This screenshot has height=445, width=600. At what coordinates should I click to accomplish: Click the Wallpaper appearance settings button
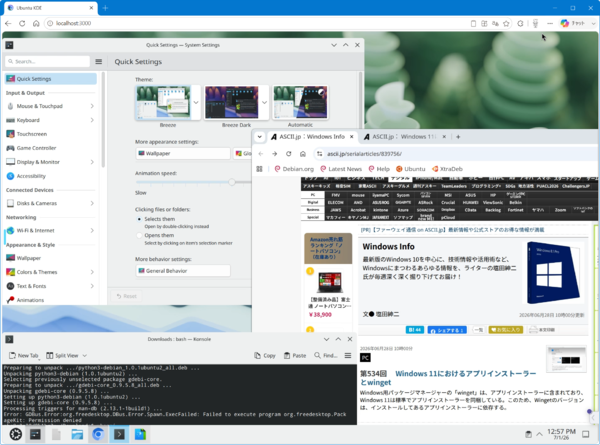pyautogui.click(x=183, y=153)
